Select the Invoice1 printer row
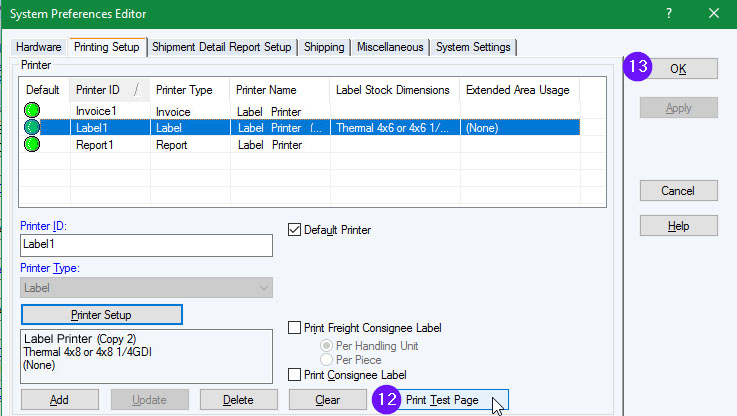 pyautogui.click(x=300, y=110)
